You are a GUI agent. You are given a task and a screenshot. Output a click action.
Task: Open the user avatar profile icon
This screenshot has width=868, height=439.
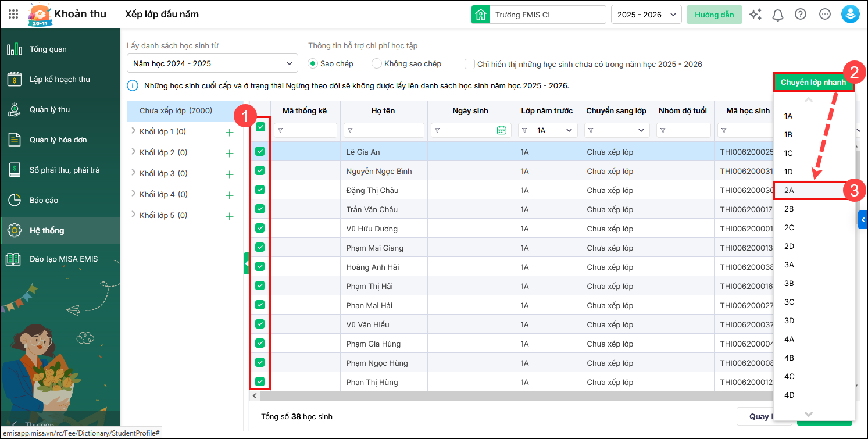coord(851,15)
